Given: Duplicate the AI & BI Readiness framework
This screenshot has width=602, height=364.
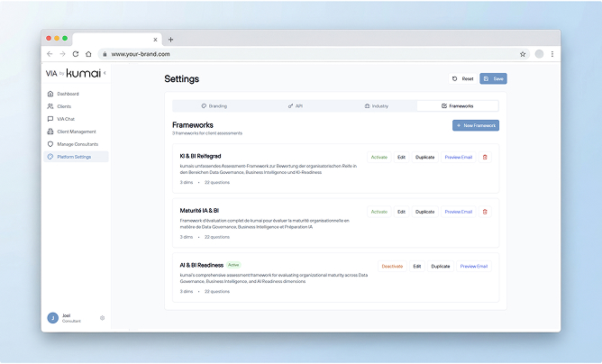Looking at the screenshot, I should tap(441, 267).
